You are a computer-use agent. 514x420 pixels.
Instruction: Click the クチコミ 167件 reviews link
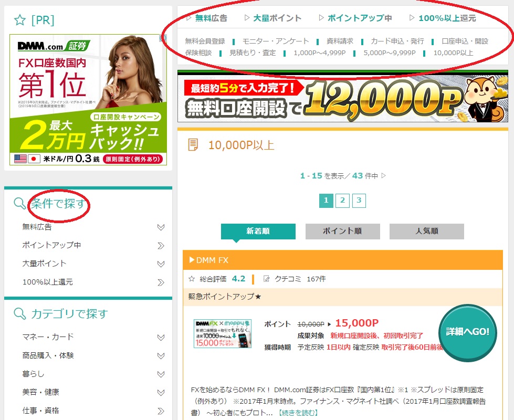(300, 279)
